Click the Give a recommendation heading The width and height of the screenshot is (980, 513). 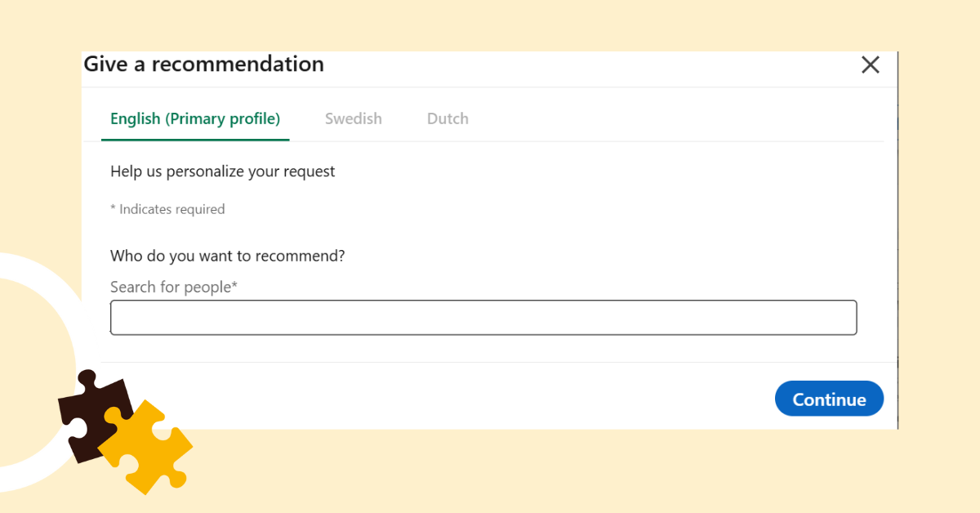[x=204, y=64]
